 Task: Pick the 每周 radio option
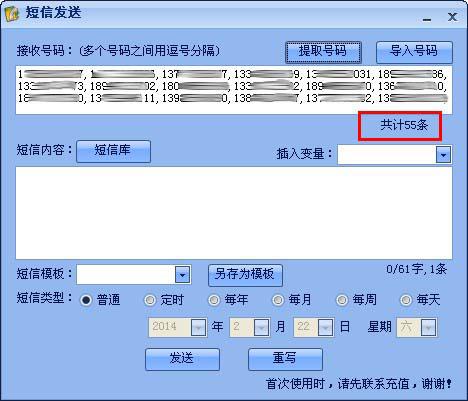[342, 300]
